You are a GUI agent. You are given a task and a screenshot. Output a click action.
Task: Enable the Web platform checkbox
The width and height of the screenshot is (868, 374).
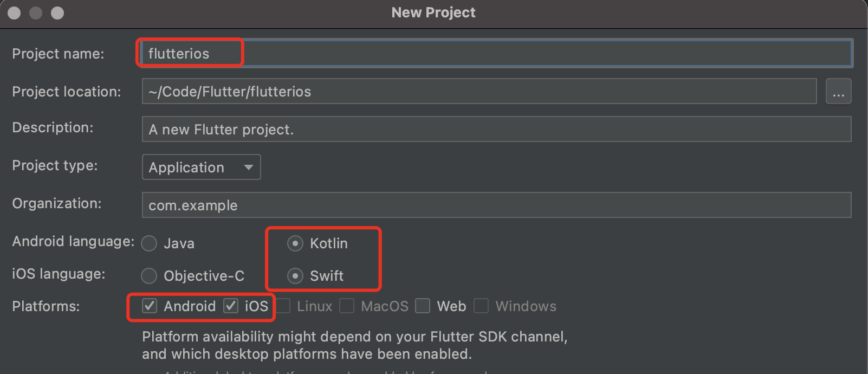click(423, 306)
